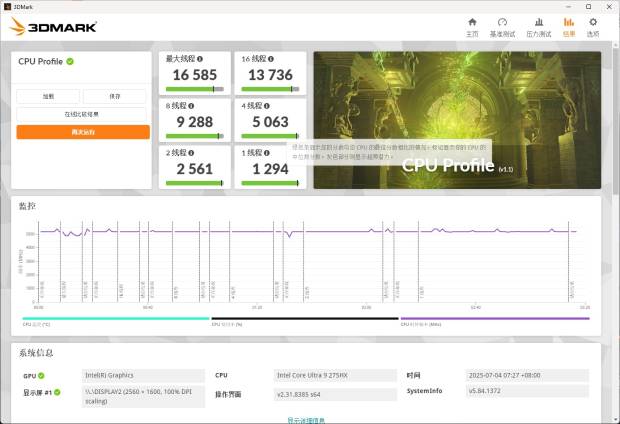Click the 3DMark logo in header

[x=53, y=26]
